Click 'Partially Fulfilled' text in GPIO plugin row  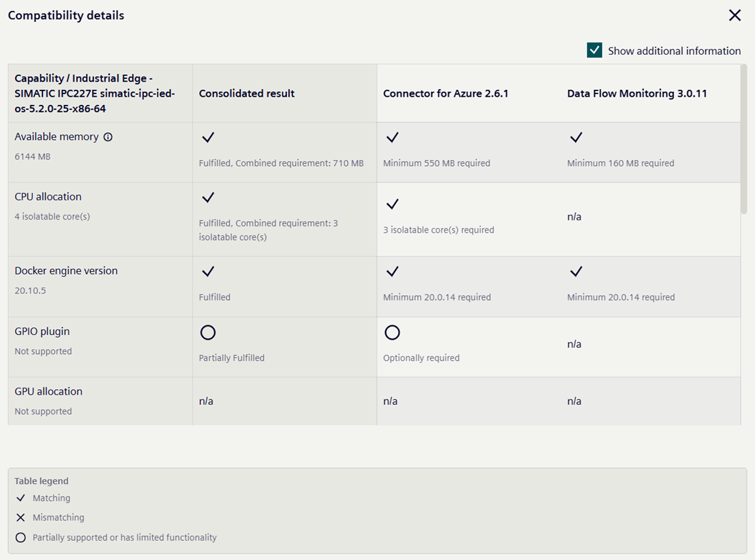coord(231,358)
